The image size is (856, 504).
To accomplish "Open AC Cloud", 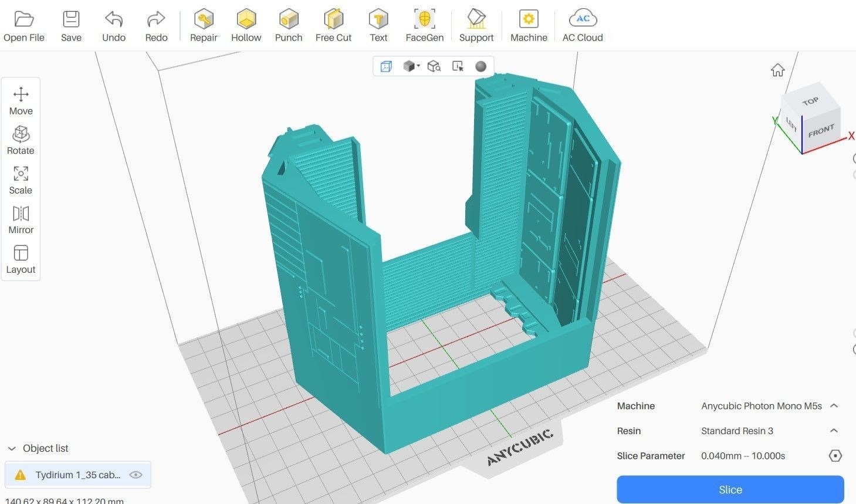I will point(583,26).
